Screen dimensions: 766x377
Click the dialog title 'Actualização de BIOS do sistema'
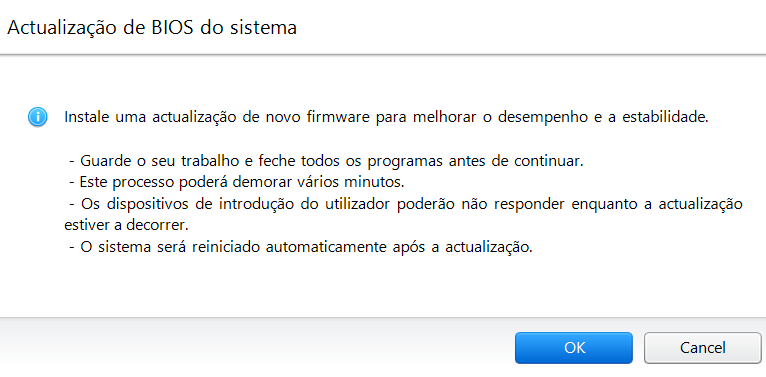click(x=152, y=27)
